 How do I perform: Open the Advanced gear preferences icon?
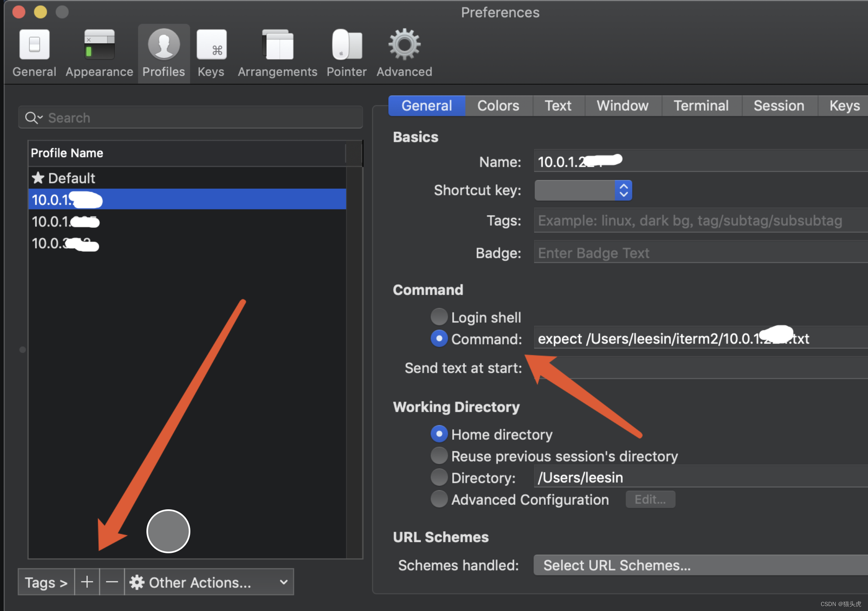click(x=404, y=45)
